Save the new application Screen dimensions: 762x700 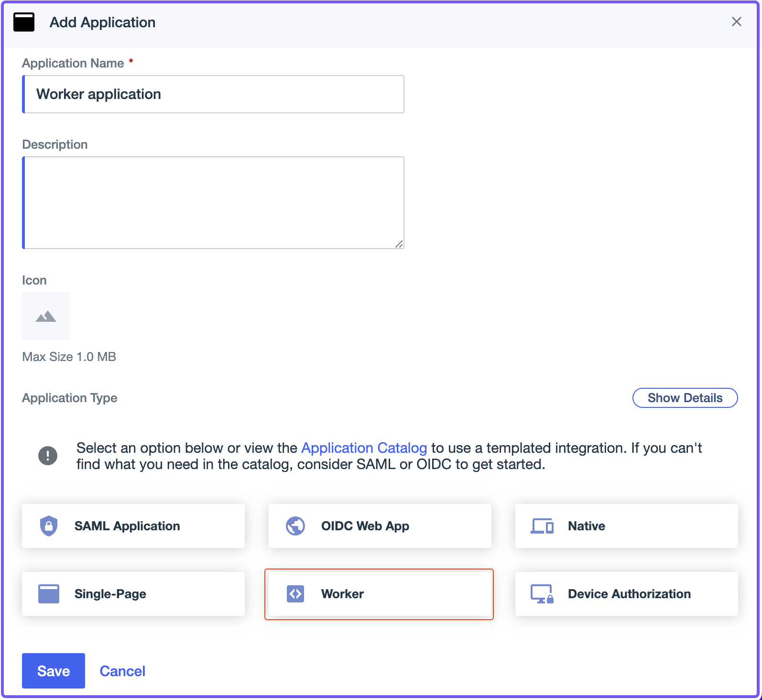tap(54, 671)
